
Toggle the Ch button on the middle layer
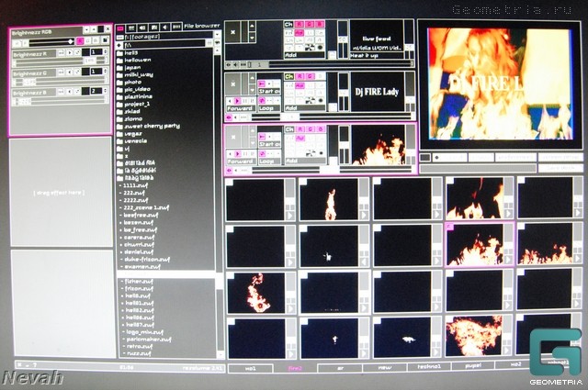pos(288,77)
